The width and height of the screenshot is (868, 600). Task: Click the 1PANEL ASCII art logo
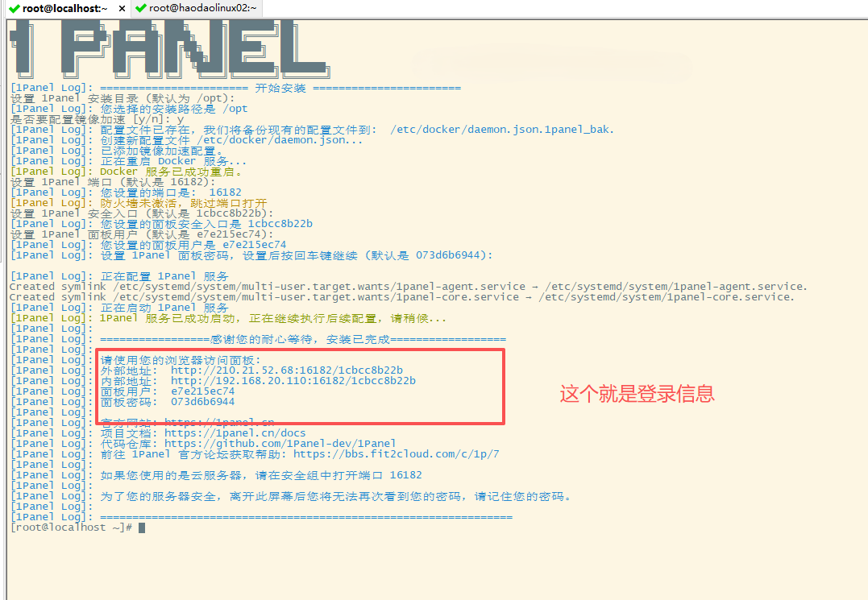click(169, 48)
